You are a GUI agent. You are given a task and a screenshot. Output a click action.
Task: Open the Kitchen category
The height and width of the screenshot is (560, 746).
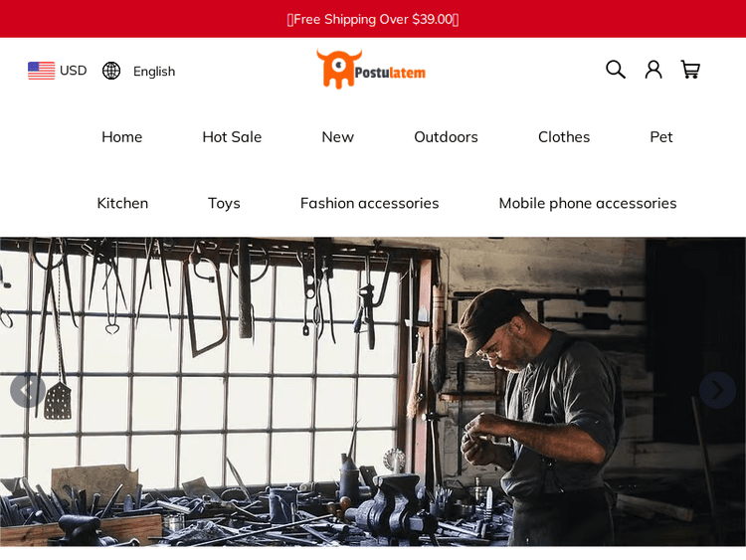point(122,203)
